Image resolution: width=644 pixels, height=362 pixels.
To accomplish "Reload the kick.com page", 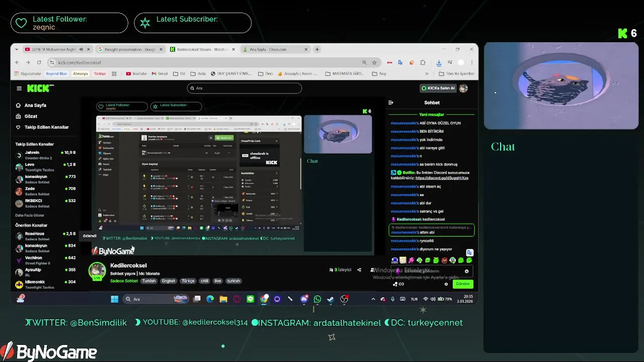I will [x=38, y=62].
